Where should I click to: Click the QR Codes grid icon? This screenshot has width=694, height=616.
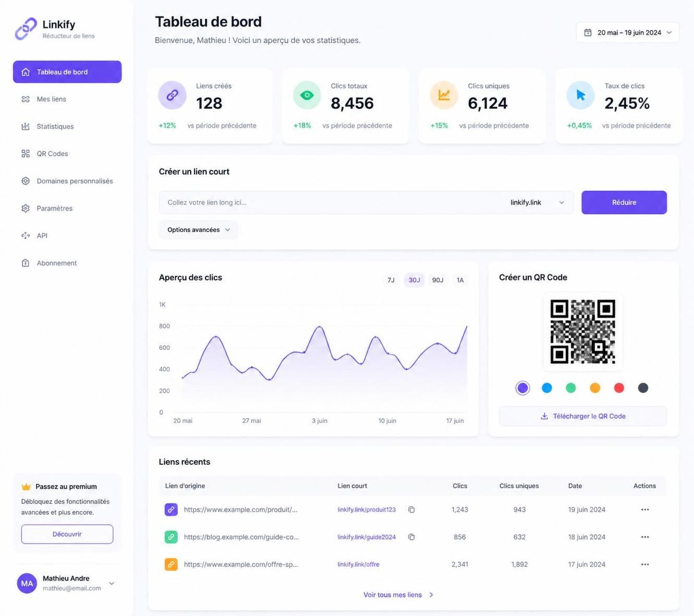click(26, 153)
